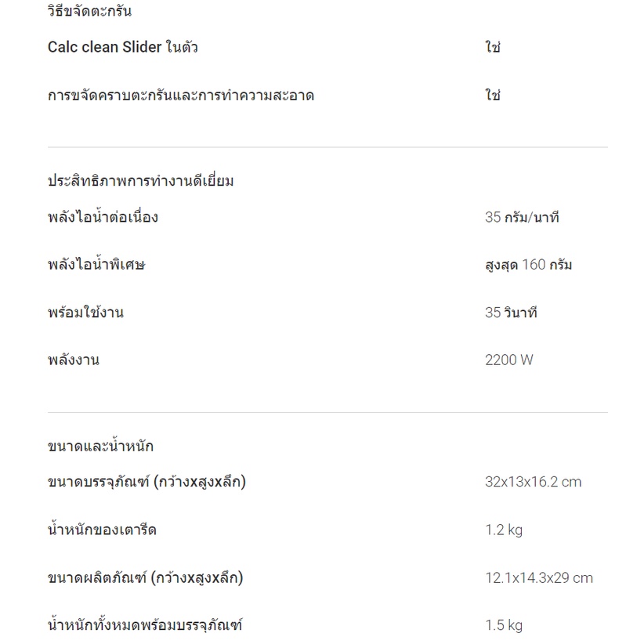Click the 'ประสิทธิภาพการทำงานดีเยี่ยม' section heading
Image resolution: width=644 pixels, height=644 pixels.
click(140, 181)
